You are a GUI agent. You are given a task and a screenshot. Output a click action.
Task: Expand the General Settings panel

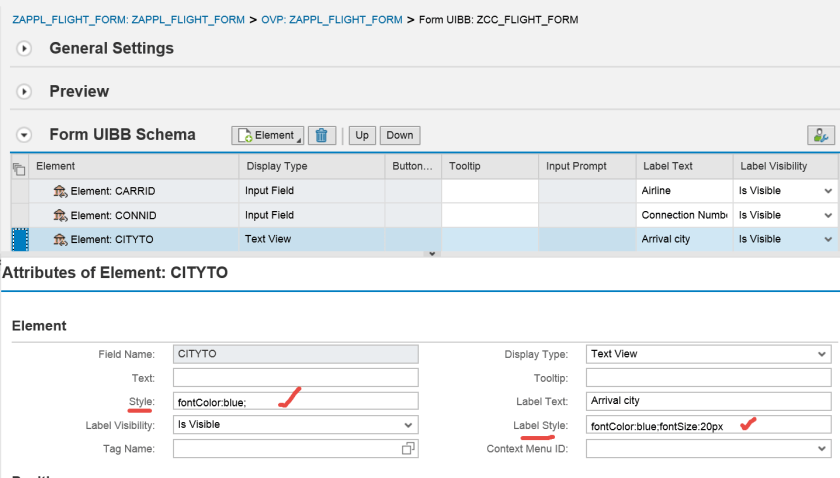25,49
